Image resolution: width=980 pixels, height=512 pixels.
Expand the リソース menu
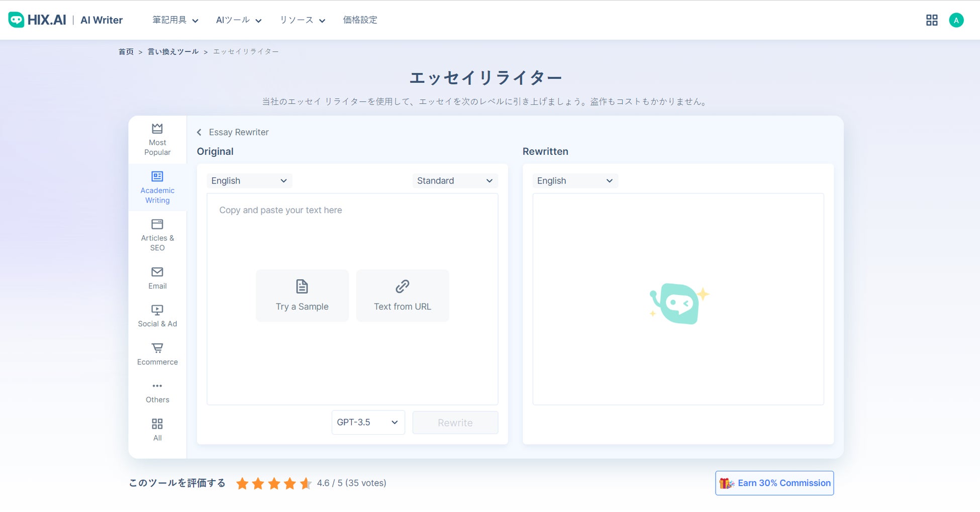click(303, 20)
